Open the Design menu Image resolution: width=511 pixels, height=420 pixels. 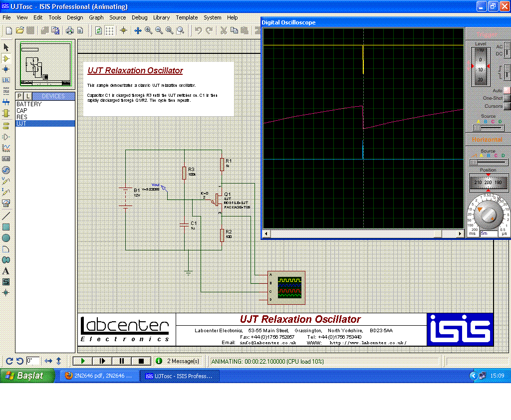pos(75,17)
